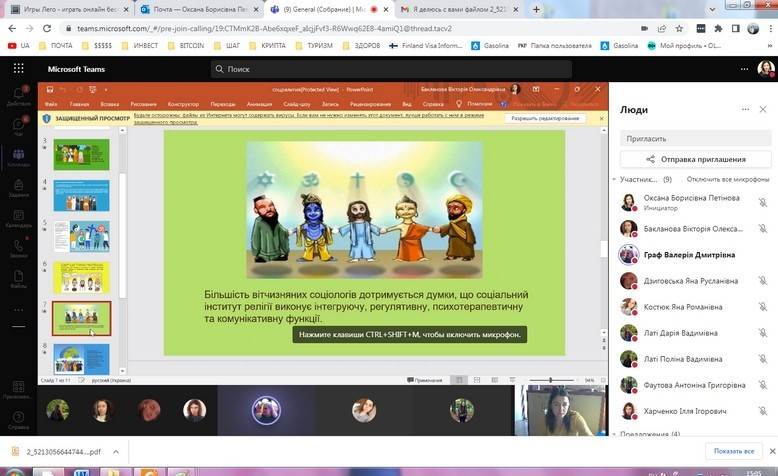
Task: Expand the Предложения (4) section
Action: tap(614, 434)
